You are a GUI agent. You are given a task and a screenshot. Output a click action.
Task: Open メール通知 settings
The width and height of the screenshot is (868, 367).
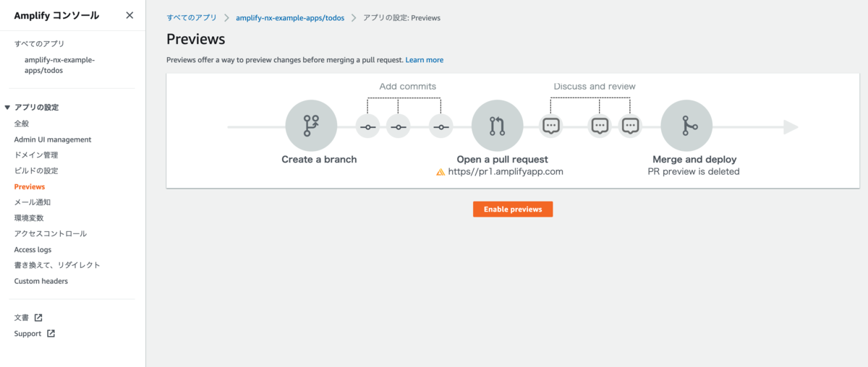33,202
